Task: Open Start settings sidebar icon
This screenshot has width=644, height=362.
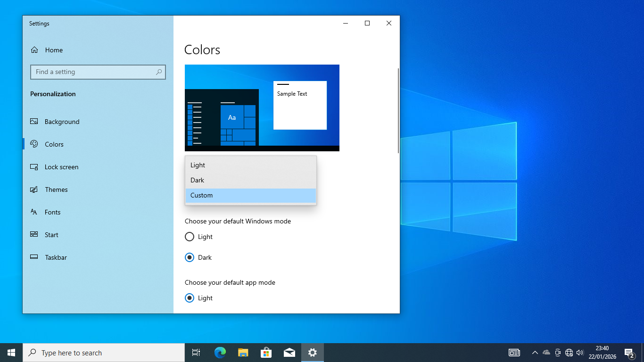Action: (34, 235)
